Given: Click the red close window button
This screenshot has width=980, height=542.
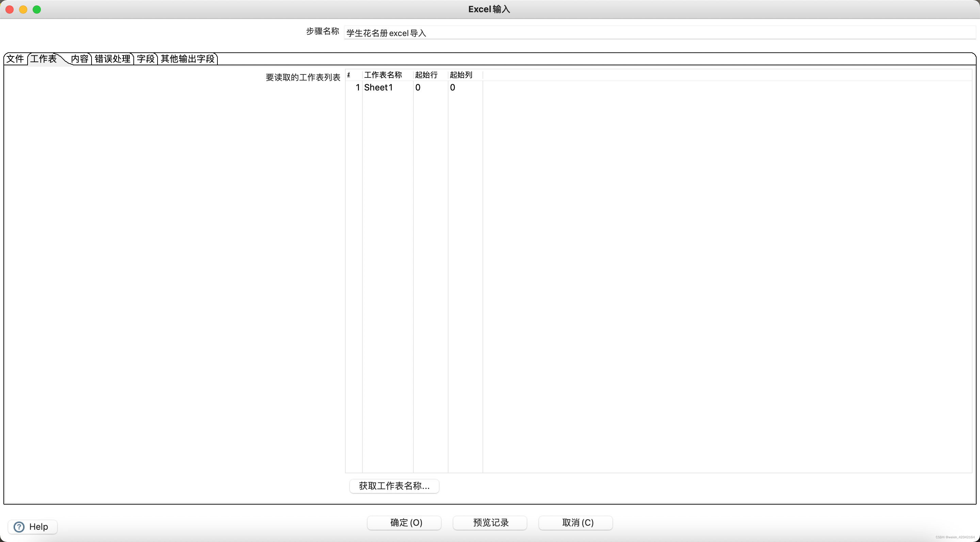Looking at the screenshot, I should [10, 10].
